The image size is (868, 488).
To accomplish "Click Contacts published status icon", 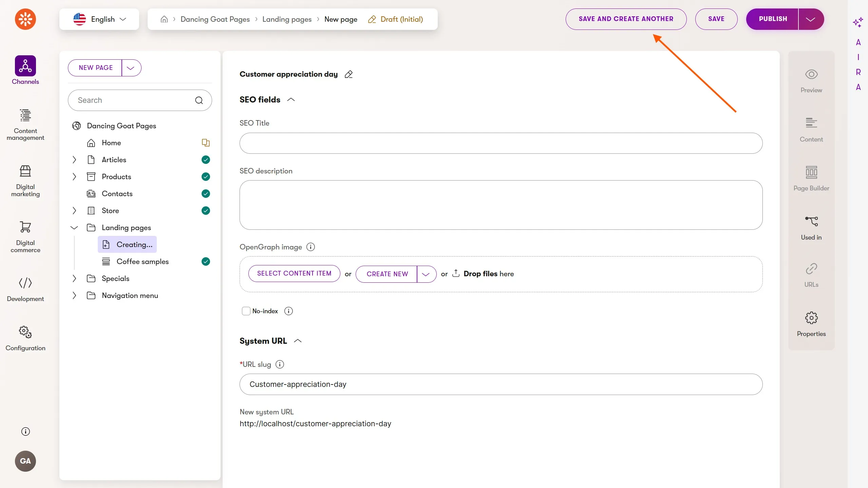I will [x=206, y=194].
